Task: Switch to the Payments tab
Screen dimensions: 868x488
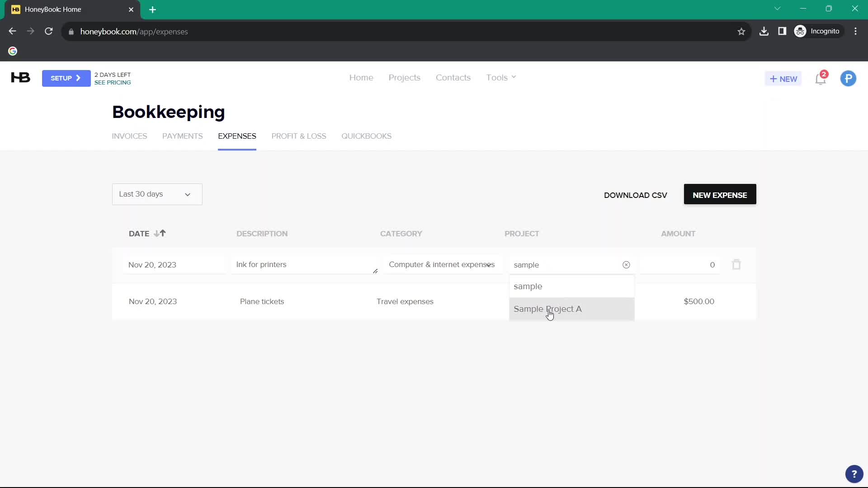Action: tap(183, 136)
